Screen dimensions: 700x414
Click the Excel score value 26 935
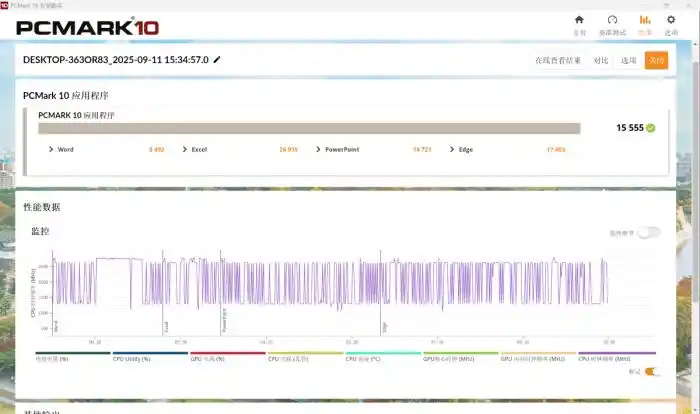[x=288, y=149]
